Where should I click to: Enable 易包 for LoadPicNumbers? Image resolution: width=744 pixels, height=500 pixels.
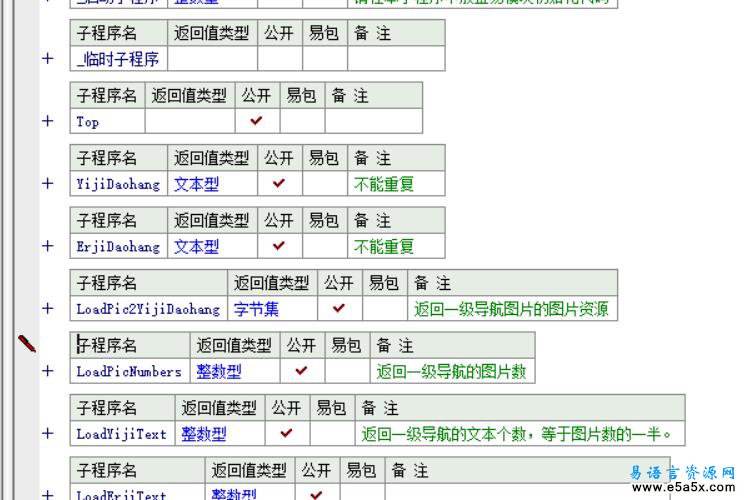tap(347, 371)
